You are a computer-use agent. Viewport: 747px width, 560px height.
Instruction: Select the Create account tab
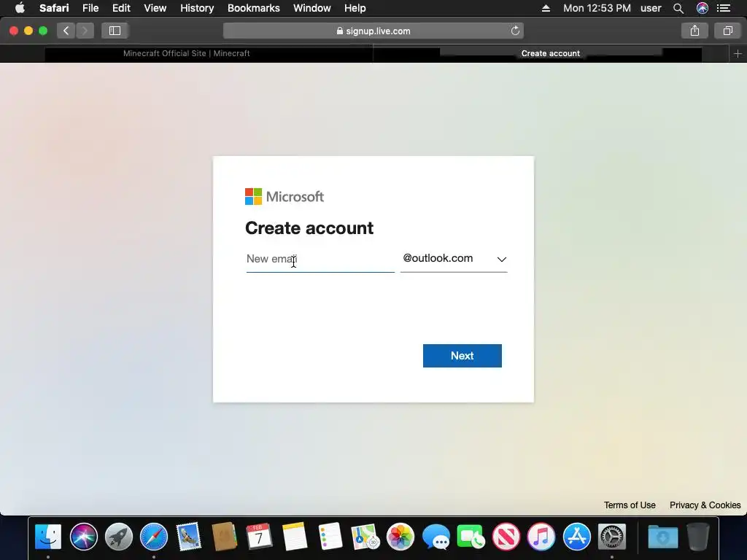click(550, 53)
